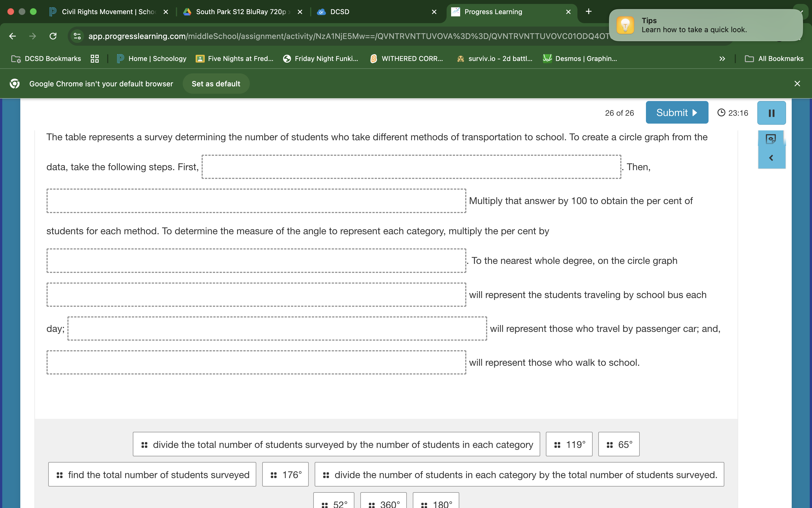812x508 pixels.
Task: Pause the assignment timer
Action: [771, 113]
